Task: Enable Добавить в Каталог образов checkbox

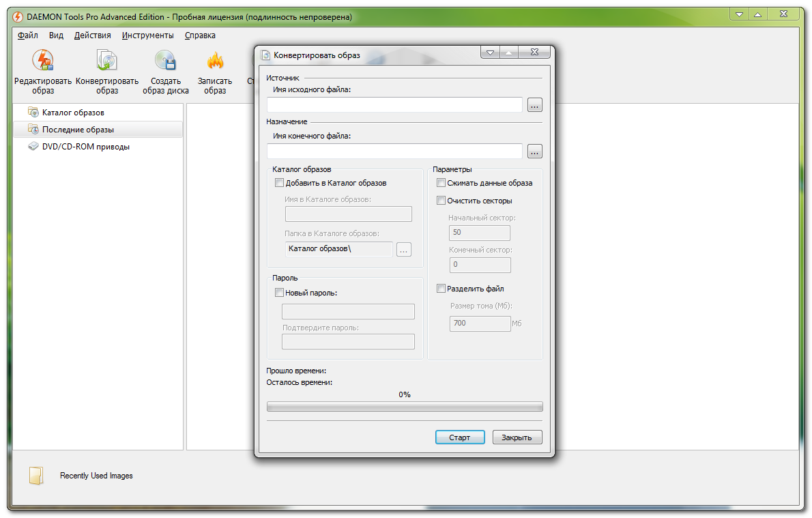Action: click(279, 183)
